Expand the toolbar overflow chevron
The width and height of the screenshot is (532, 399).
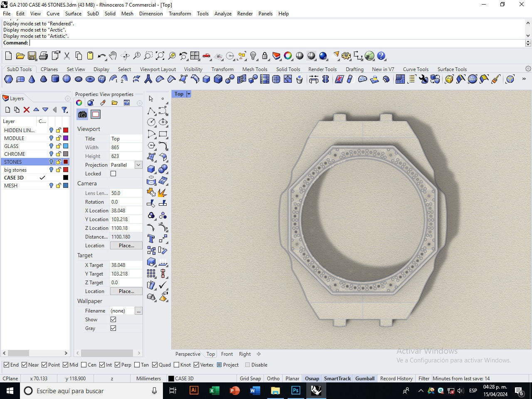[524, 79]
